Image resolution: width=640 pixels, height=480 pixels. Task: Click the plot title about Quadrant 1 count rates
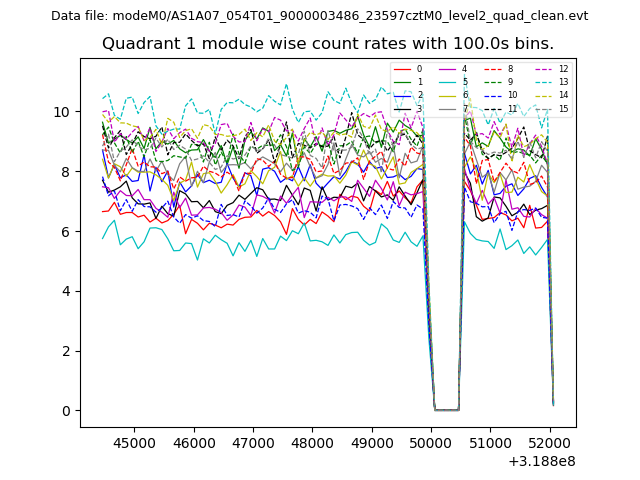click(328, 44)
